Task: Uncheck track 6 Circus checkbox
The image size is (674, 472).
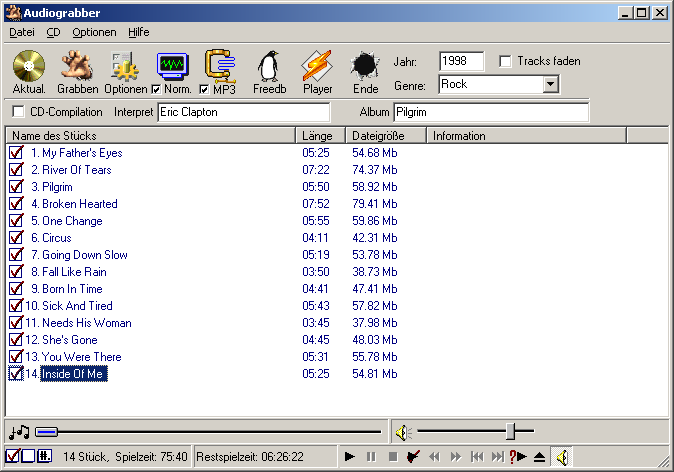Action: [16, 238]
